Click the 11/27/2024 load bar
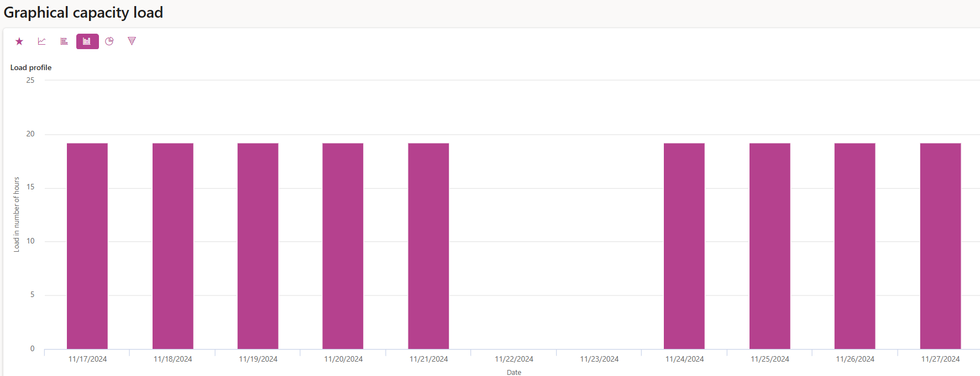This screenshot has height=376, width=980. point(941,246)
